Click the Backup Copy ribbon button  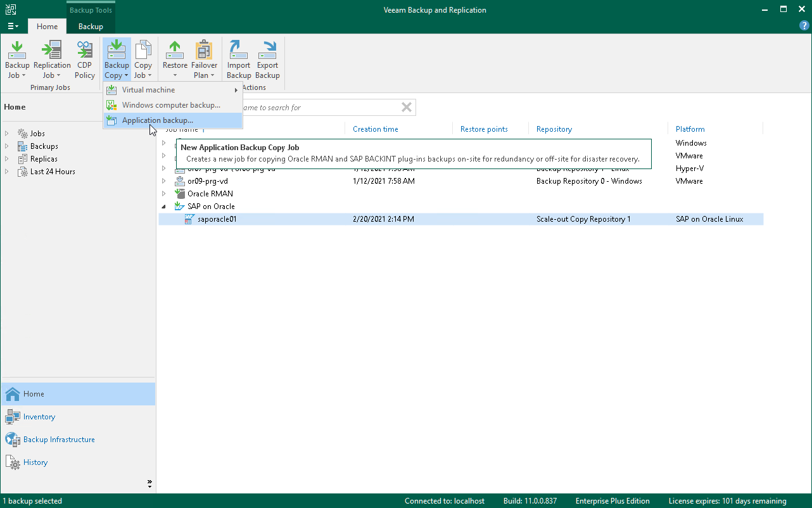117,60
